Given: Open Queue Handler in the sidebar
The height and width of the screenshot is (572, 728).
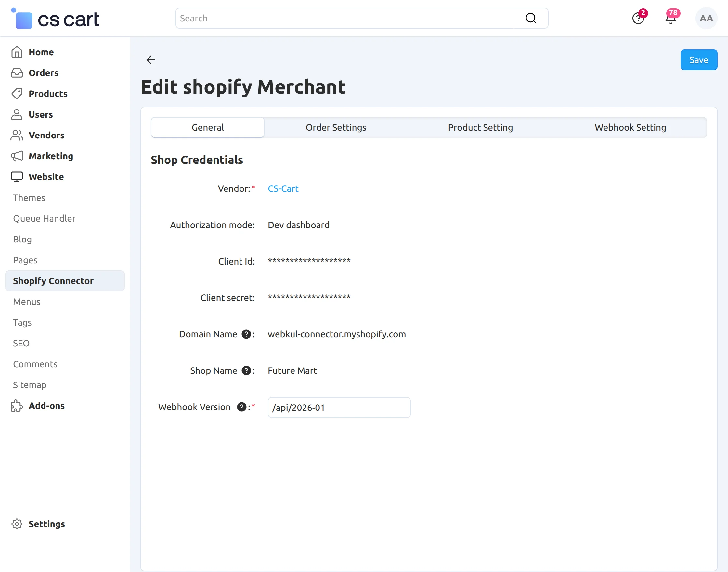Looking at the screenshot, I should [44, 218].
